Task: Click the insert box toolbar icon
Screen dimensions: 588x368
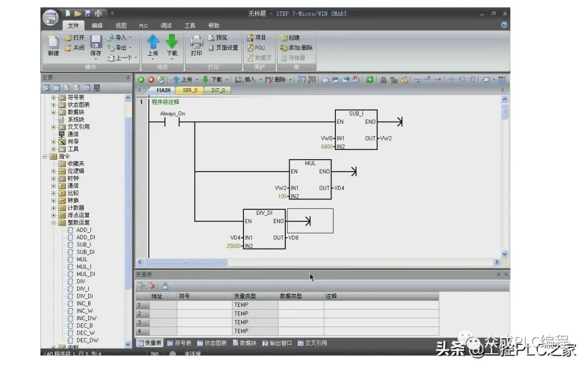Action: point(472,80)
